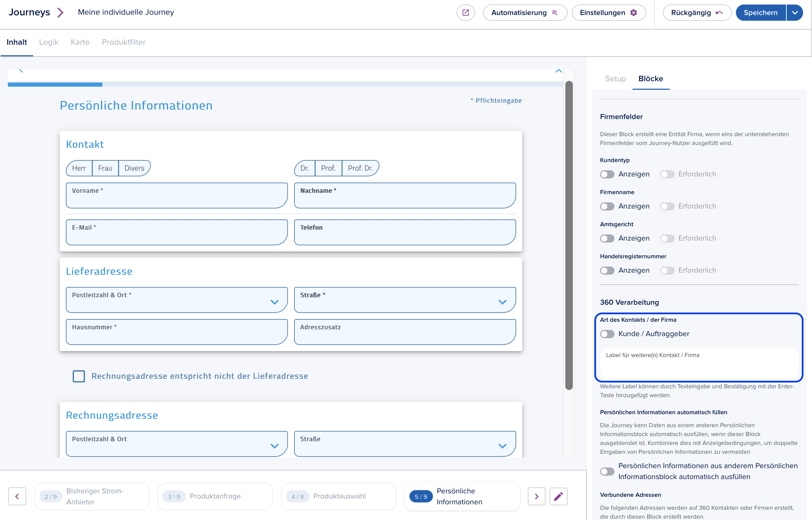Open the Lieferadresse Straße dropdown
This screenshot has width=812, height=520.
(x=405, y=300)
